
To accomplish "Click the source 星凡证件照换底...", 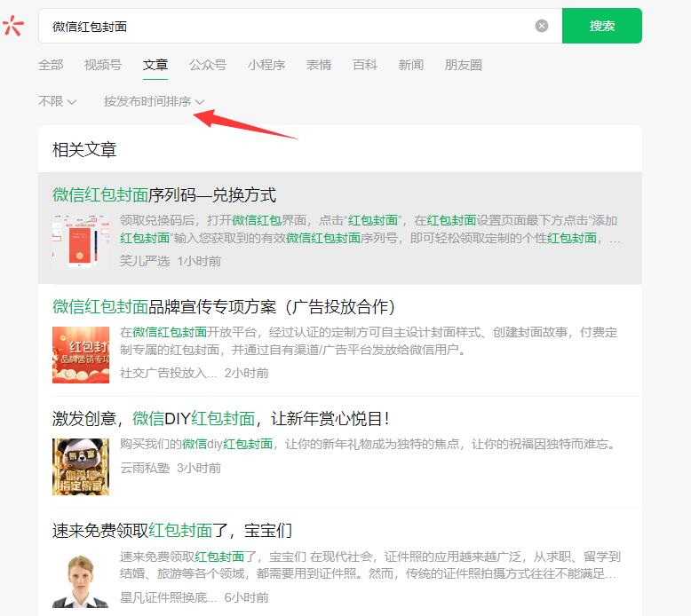I will coord(169,597).
